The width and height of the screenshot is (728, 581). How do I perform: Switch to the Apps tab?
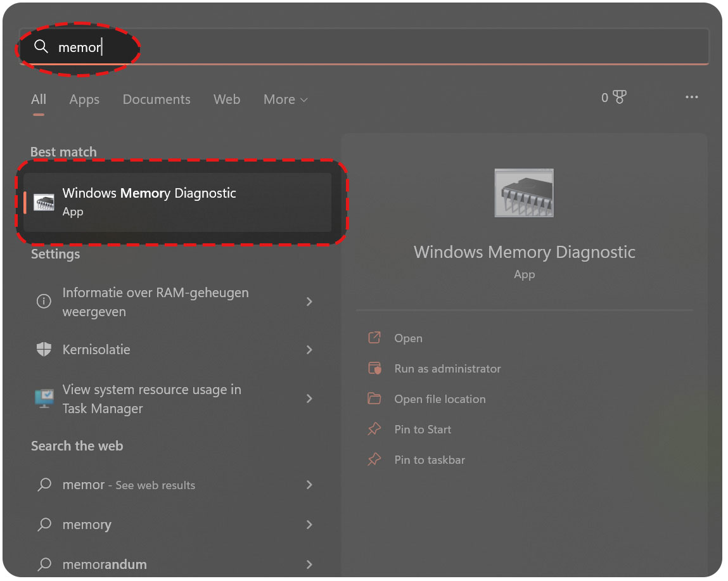point(84,99)
